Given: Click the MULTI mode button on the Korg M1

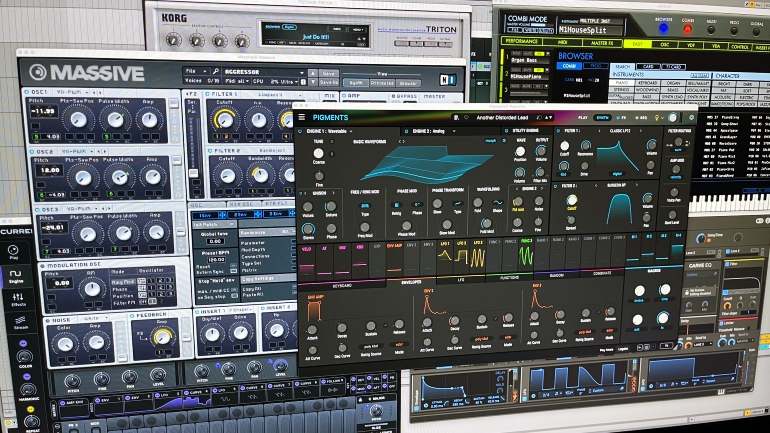Looking at the screenshot, I should click(711, 30).
